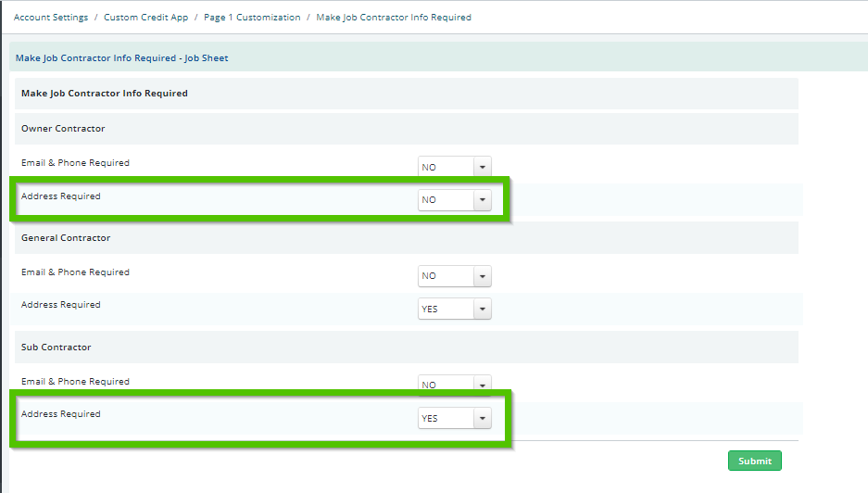The height and width of the screenshot is (493, 868).
Task: Click Make Job Contractor Info Required breadcrumb
Action: pos(394,18)
